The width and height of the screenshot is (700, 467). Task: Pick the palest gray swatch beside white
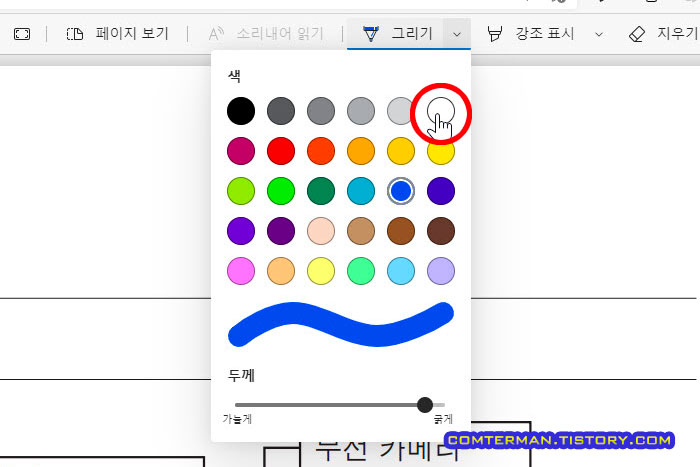coord(400,111)
